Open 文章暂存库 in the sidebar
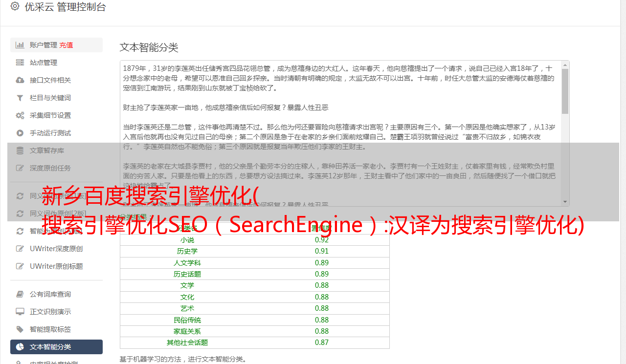The image size is (626, 364). point(56,150)
